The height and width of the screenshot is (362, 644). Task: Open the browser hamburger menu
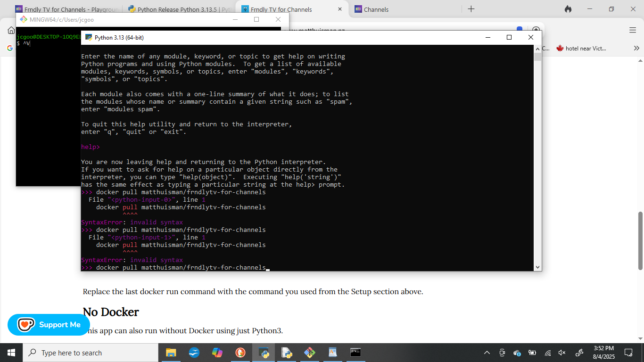click(633, 30)
